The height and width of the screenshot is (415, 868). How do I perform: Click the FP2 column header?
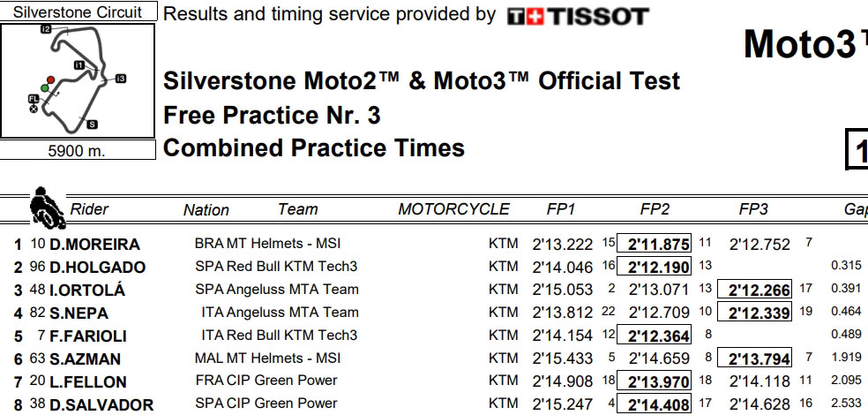(x=657, y=209)
